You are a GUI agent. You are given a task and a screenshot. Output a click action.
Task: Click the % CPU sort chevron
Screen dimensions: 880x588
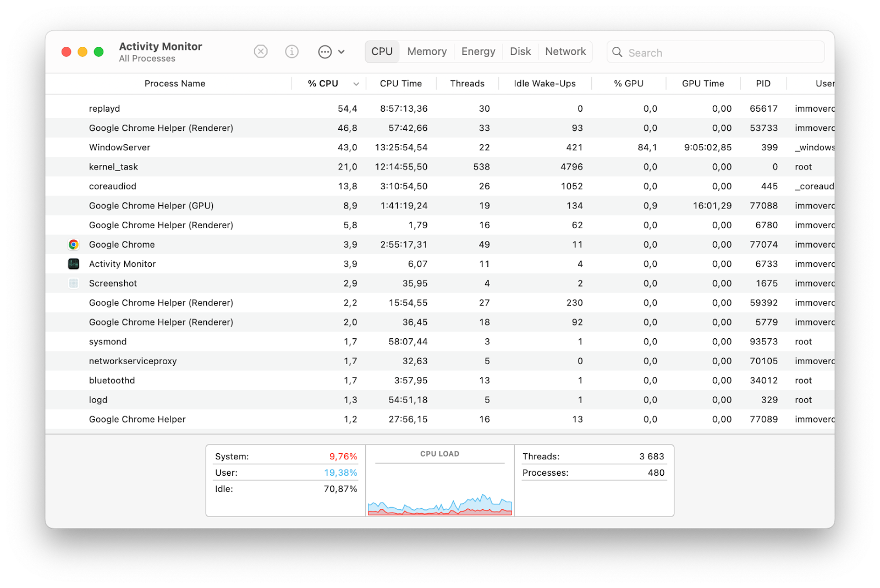pos(356,84)
